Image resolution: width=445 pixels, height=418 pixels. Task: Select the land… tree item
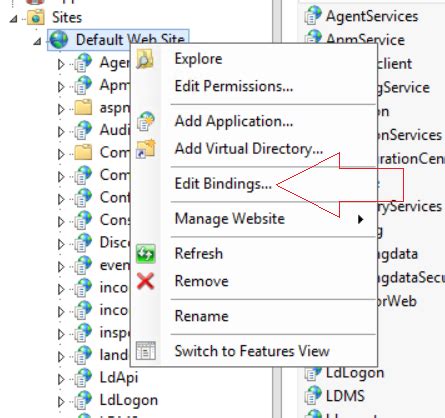(x=113, y=355)
